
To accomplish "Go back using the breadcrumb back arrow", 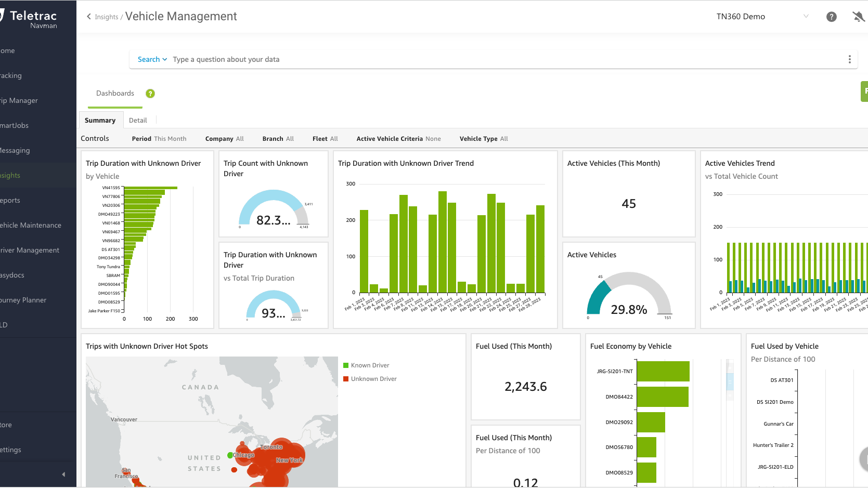I will pos(88,16).
